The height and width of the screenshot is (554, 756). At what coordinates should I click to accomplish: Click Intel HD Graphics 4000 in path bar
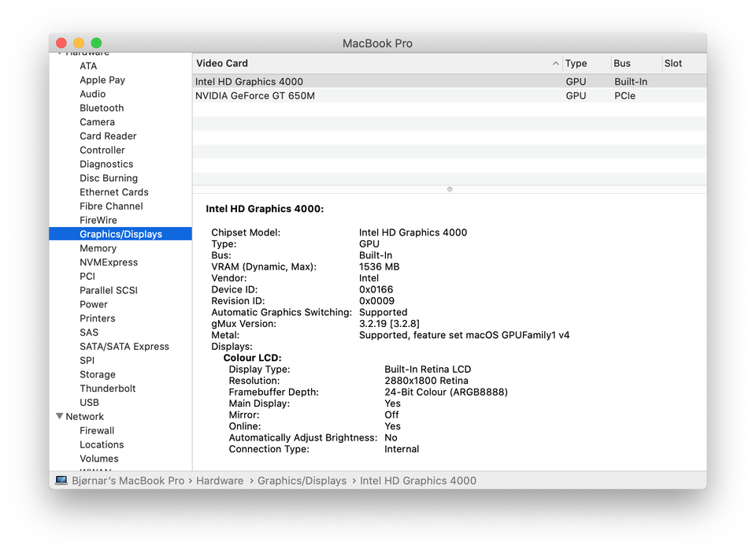418,480
